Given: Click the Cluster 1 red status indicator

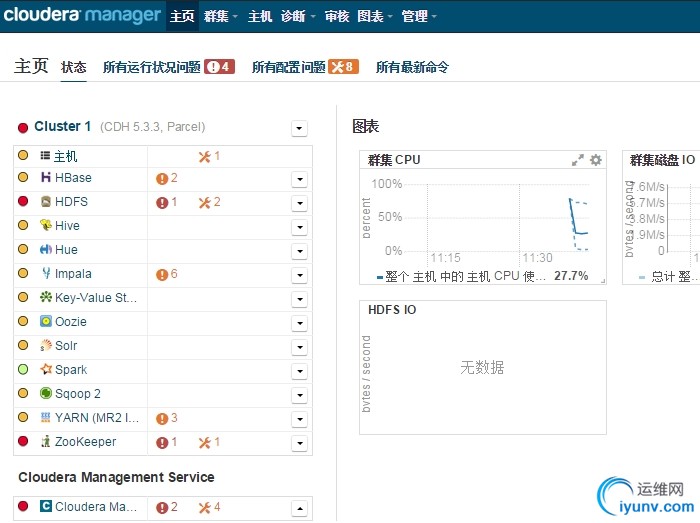Looking at the screenshot, I should (x=23, y=128).
